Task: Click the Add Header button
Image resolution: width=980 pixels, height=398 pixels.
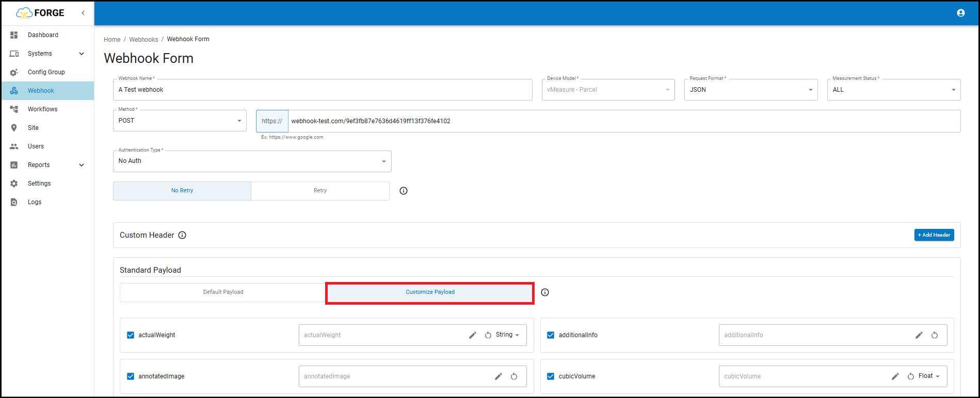Action: pyautogui.click(x=934, y=235)
